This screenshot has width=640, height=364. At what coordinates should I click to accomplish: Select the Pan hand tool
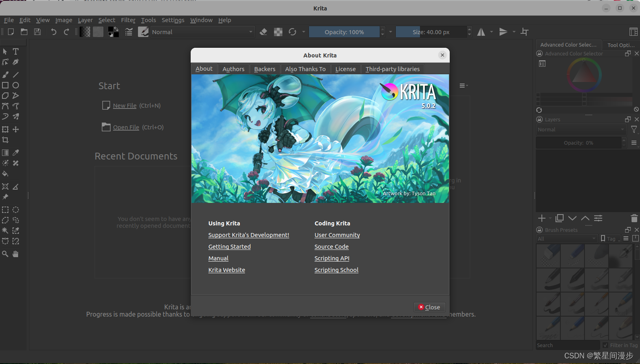coord(16,254)
